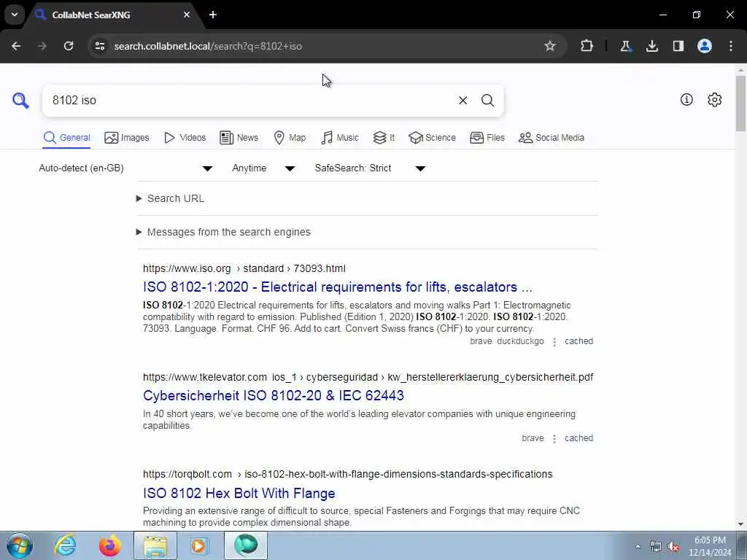View site information icon in address bar
This screenshot has height=560, width=747.
(x=99, y=46)
